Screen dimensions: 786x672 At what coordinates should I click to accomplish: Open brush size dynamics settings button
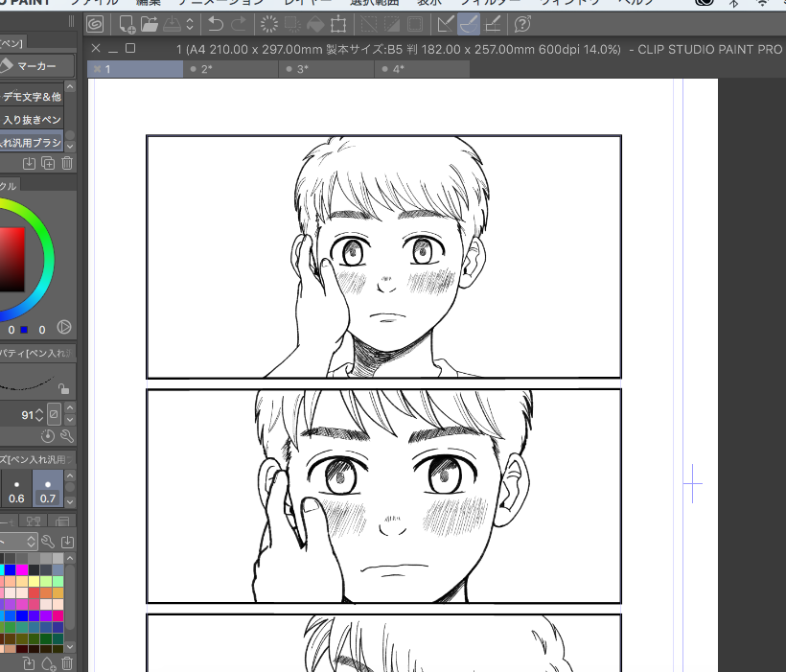54,414
